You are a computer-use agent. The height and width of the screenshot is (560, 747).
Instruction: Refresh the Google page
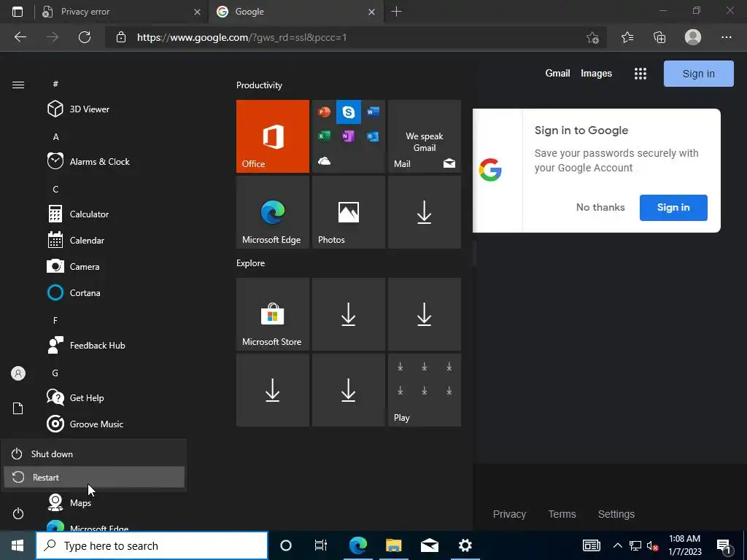tap(85, 37)
